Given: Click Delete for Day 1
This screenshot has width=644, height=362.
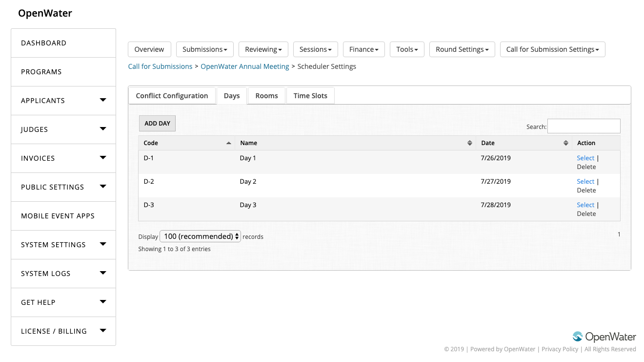Looking at the screenshot, I should [x=586, y=167].
